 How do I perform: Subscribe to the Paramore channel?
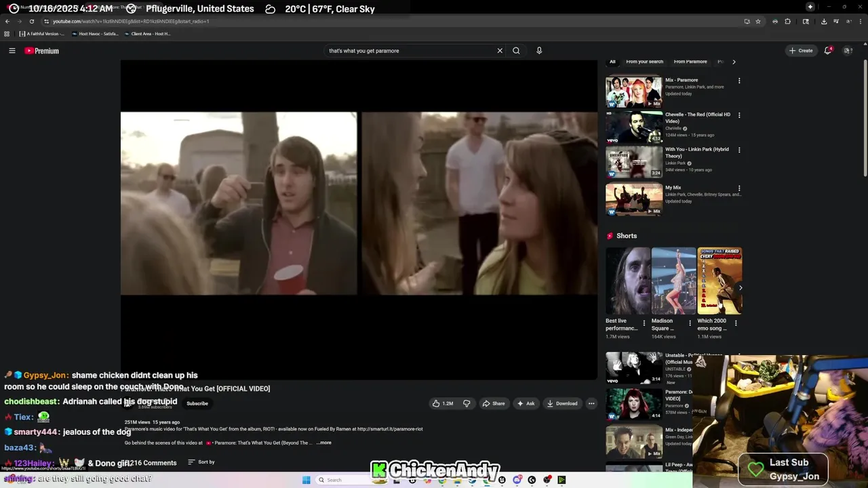197,403
